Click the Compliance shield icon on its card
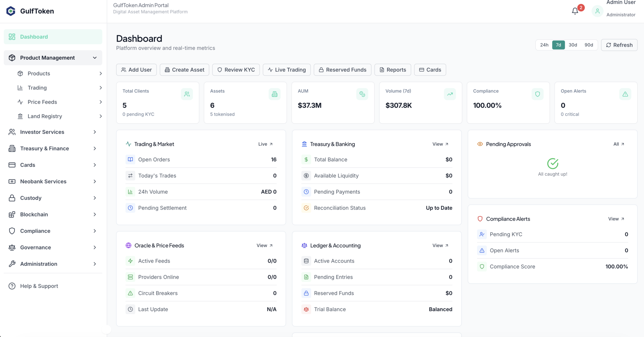This screenshot has width=644, height=337. 537,94
